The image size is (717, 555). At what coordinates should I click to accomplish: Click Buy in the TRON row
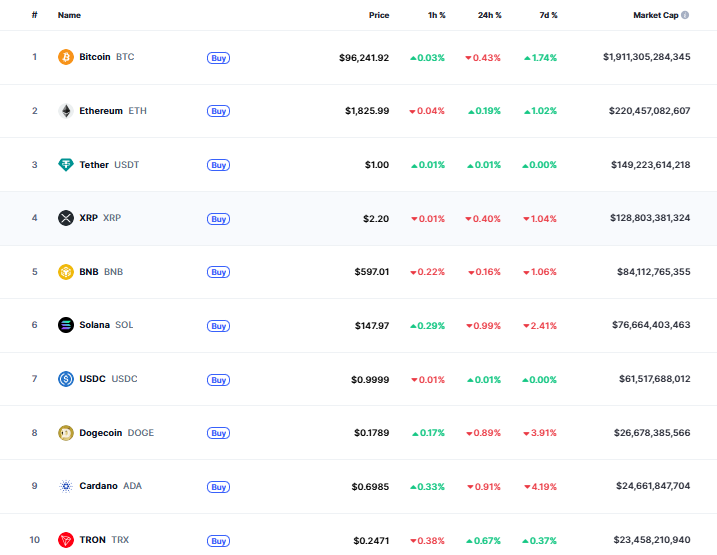tap(219, 541)
